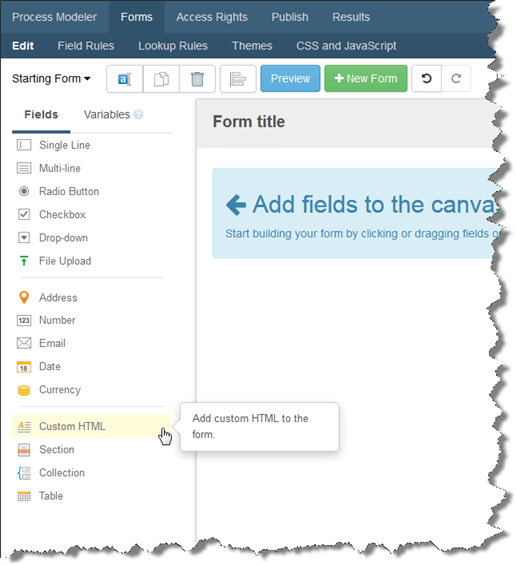The height and width of the screenshot is (565, 516).
Task: Click the rename field toolbar icon
Action: click(x=125, y=79)
